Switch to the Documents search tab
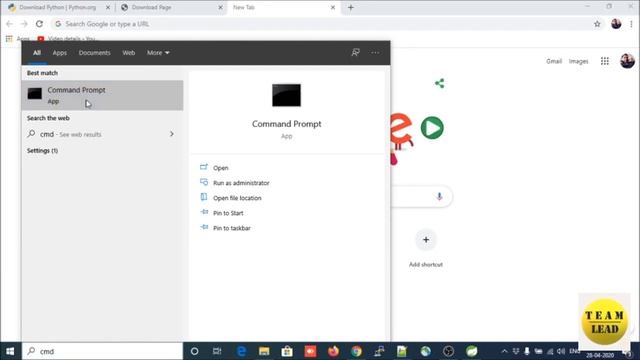Screen dimensions: 640x360 coord(94,53)
